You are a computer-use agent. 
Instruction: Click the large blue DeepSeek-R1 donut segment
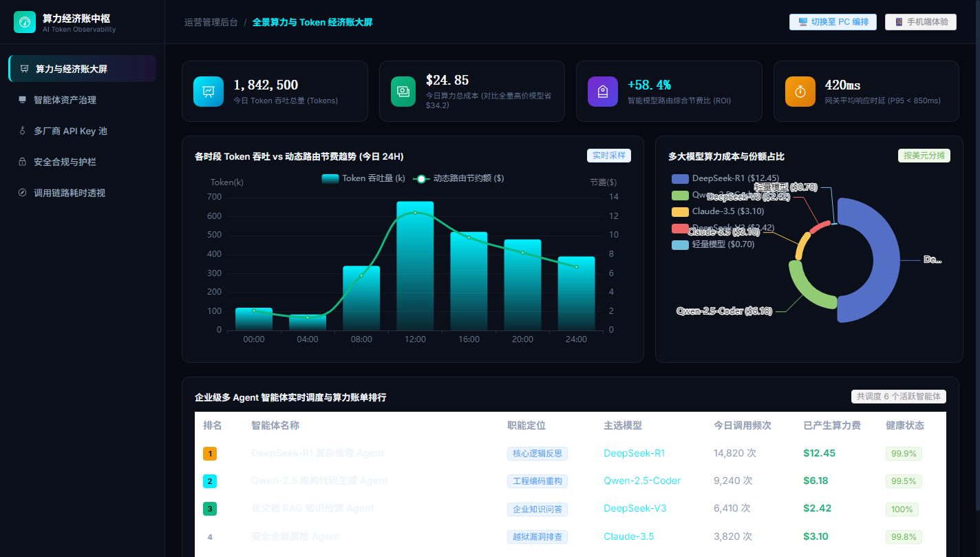click(x=886, y=260)
